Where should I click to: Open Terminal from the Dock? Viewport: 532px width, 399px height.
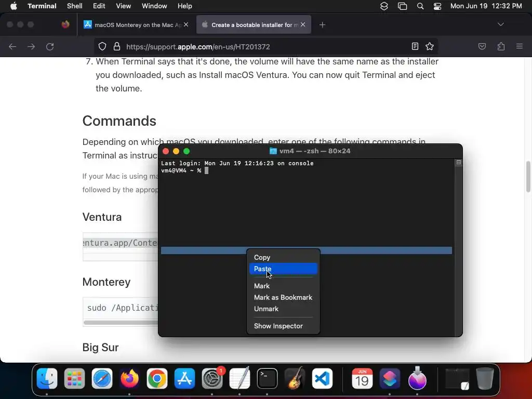(267, 378)
